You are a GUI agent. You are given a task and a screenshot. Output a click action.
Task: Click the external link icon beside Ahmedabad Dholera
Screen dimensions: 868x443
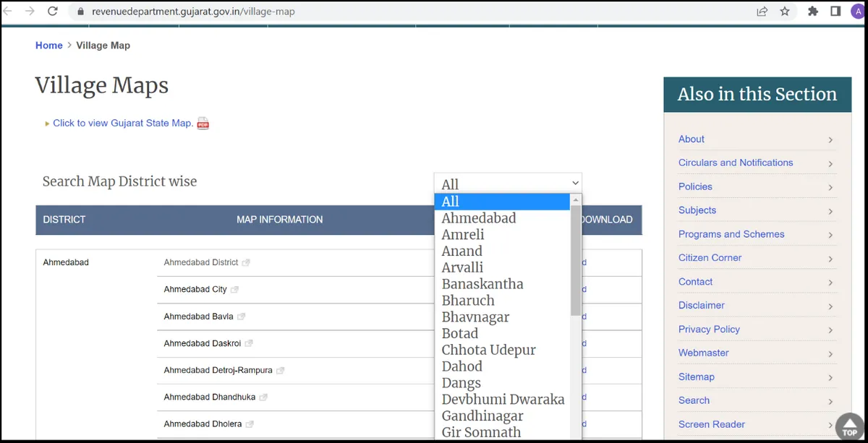pyautogui.click(x=250, y=424)
